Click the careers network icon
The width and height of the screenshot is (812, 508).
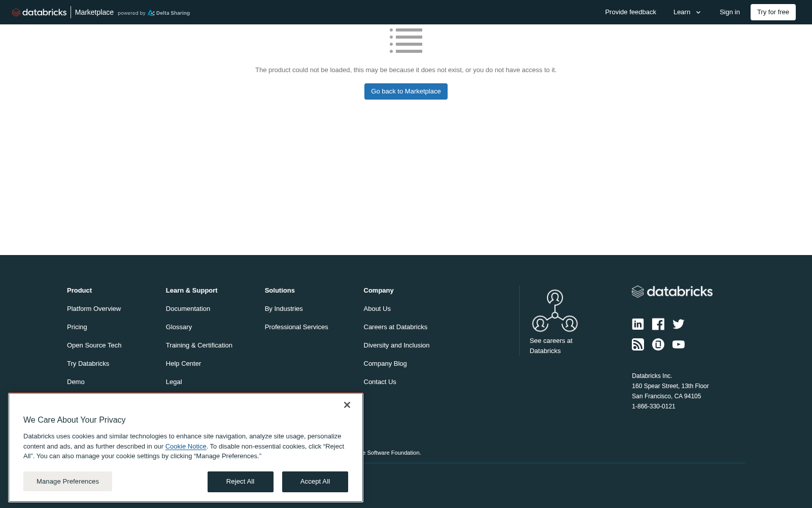click(555, 310)
